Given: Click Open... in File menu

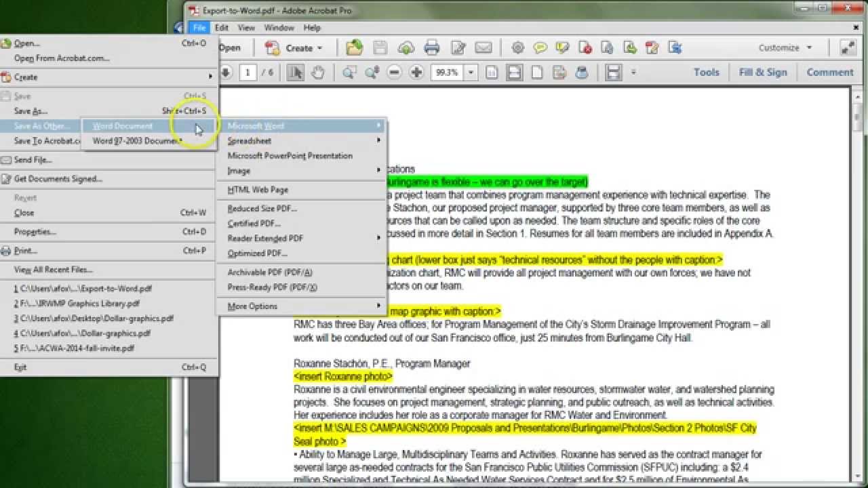Looking at the screenshot, I should (108, 43).
